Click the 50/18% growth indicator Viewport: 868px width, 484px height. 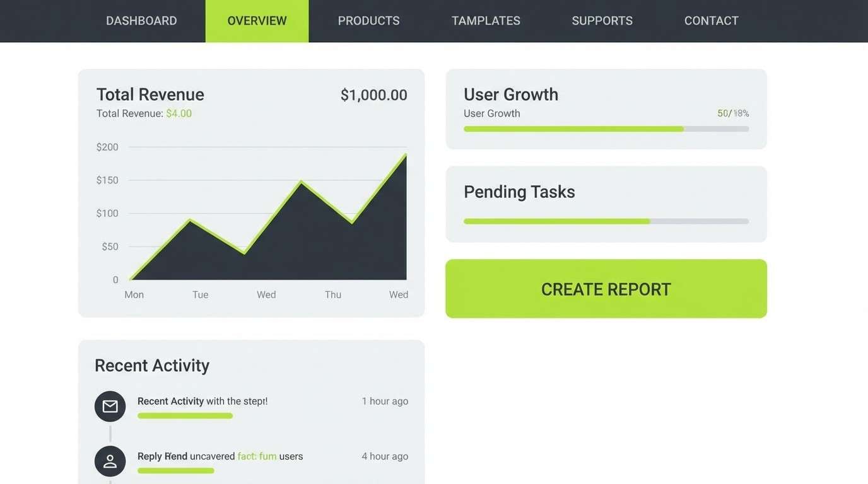[x=732, y=113]
